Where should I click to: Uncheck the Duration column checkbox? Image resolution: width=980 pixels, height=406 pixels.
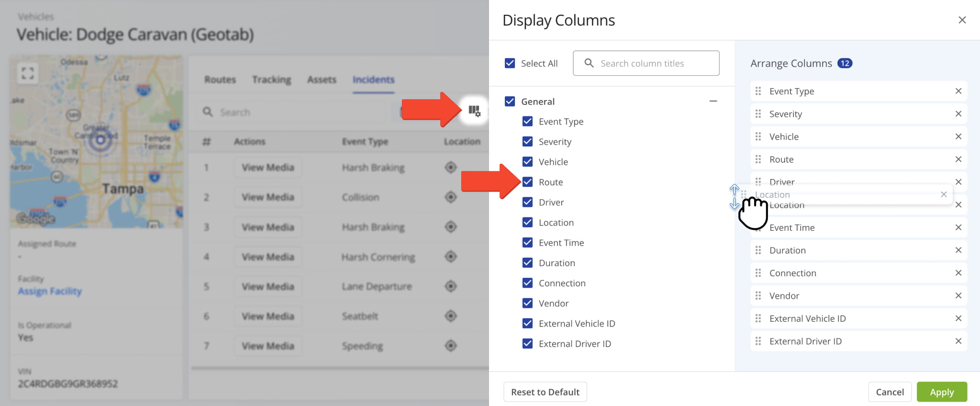527,263
